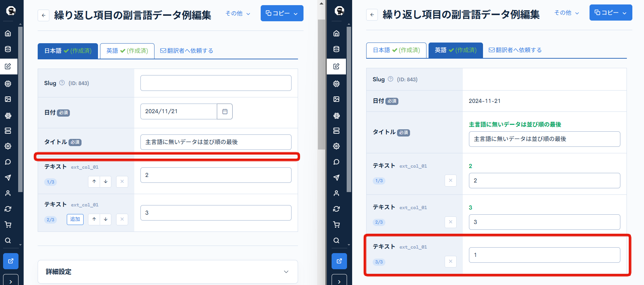Open the コピー dropdown button in the right window

coord(611,13)
